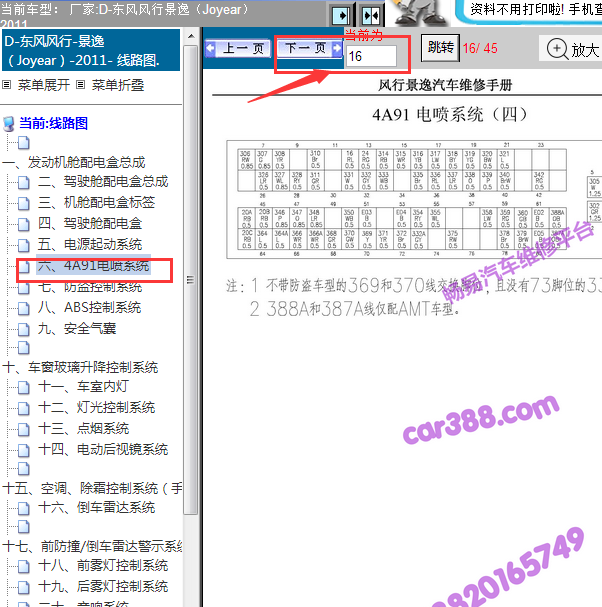Click the page icon beside 五、电源起动系统
602x607 pixels.
24,245
